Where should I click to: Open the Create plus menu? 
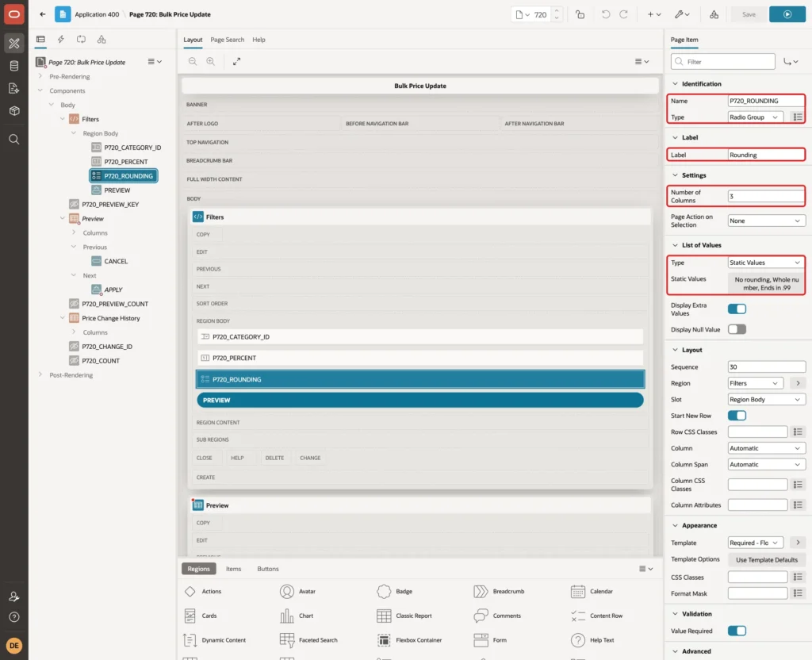point(654,14)
